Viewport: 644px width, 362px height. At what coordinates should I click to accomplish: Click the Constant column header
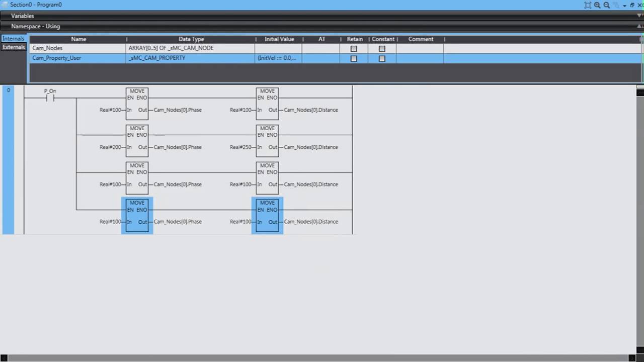pyautogui.click(x=383, y=39)
